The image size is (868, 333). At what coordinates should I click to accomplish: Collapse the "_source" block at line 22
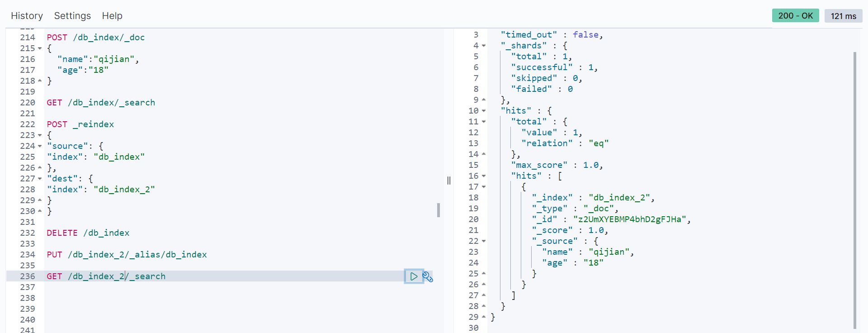484,241
